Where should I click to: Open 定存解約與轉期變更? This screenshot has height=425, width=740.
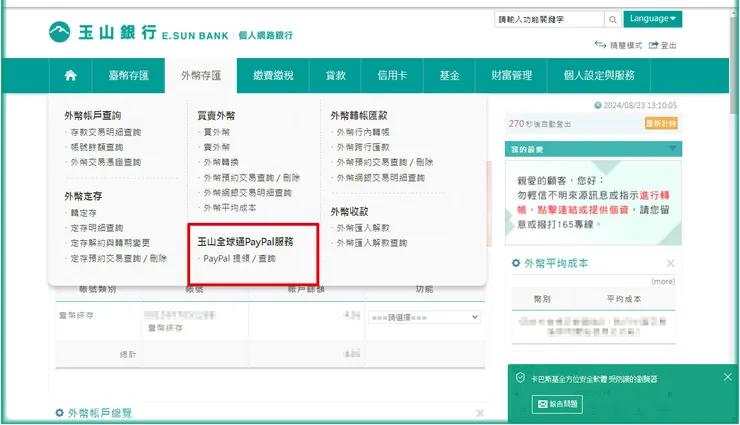pos(110,243)
